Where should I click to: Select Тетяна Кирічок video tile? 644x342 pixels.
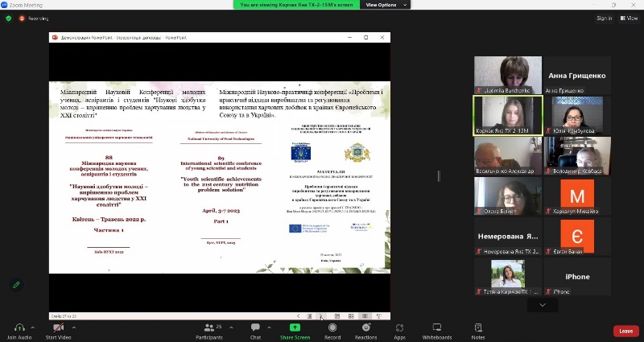coord(508,276)
